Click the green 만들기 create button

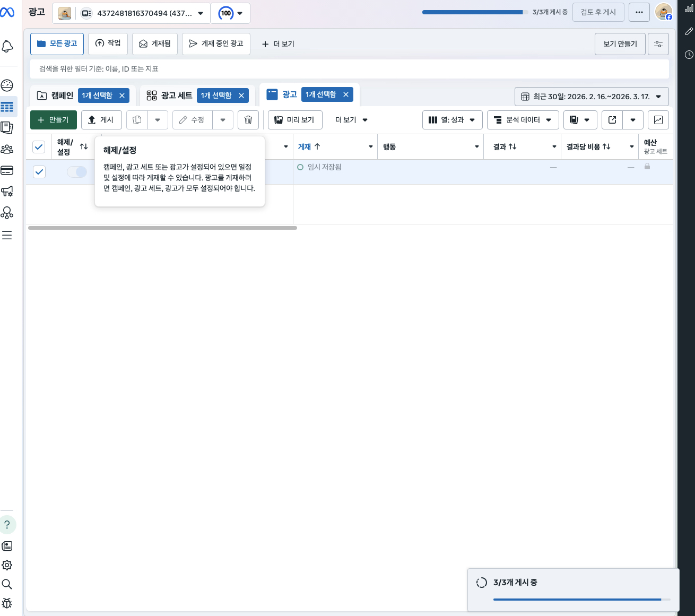point(54,120)
